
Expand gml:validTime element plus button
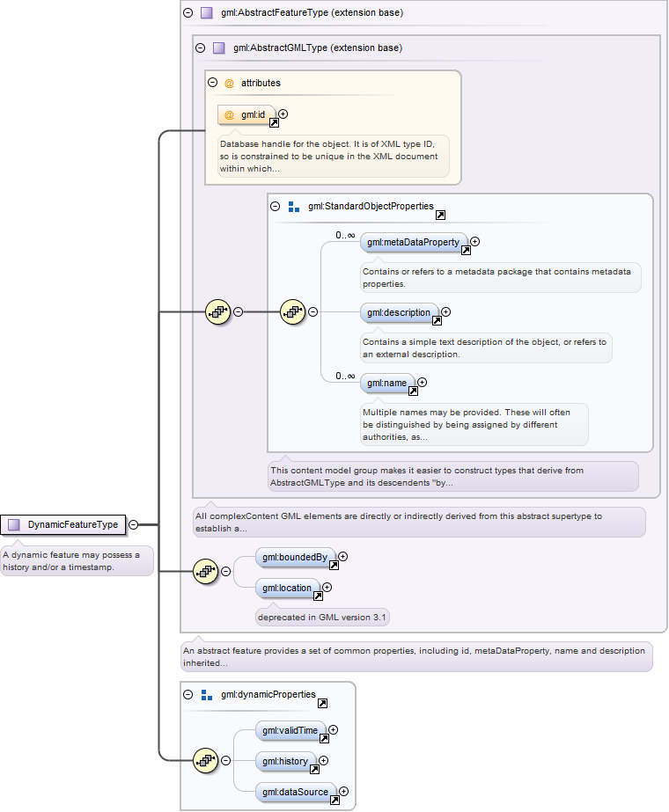(334, 729)
